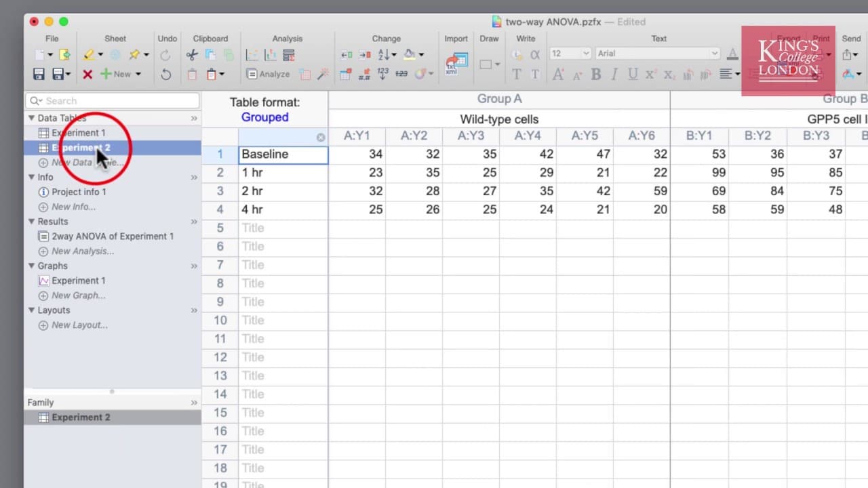Image resolution: width=868 pixels, height=488 pixels.
Task: Decrease font size with small A icon
Action: pyautogui.click(x=578, y=75)
